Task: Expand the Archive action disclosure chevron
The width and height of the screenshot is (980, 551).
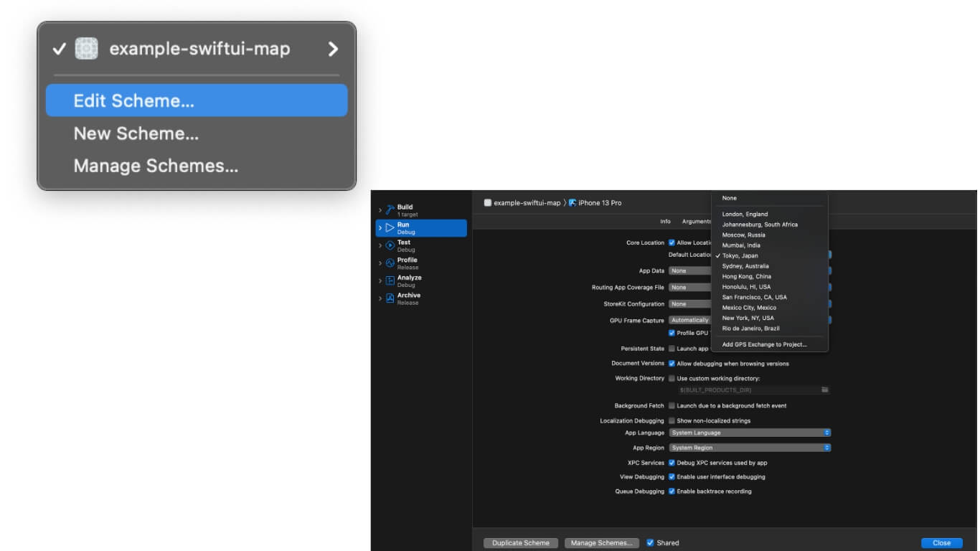Action: (380, 298)
